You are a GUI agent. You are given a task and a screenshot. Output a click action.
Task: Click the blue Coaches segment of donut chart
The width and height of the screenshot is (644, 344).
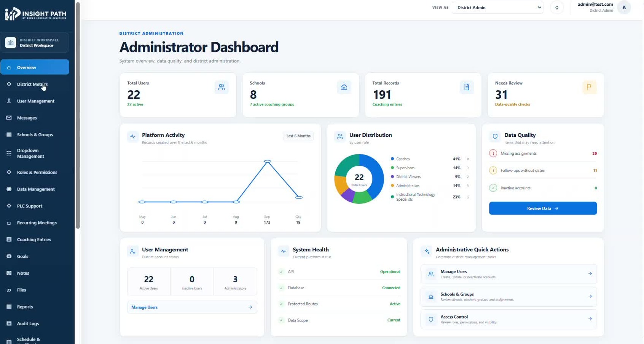click(376, 176)
